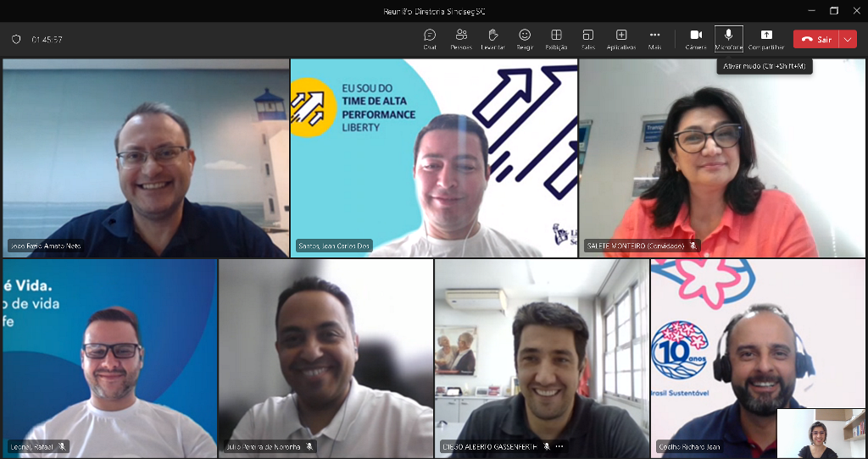Select Salete Monteiro's video tile
The width and height of the screenshot is (868, 459).
point(722,158)
